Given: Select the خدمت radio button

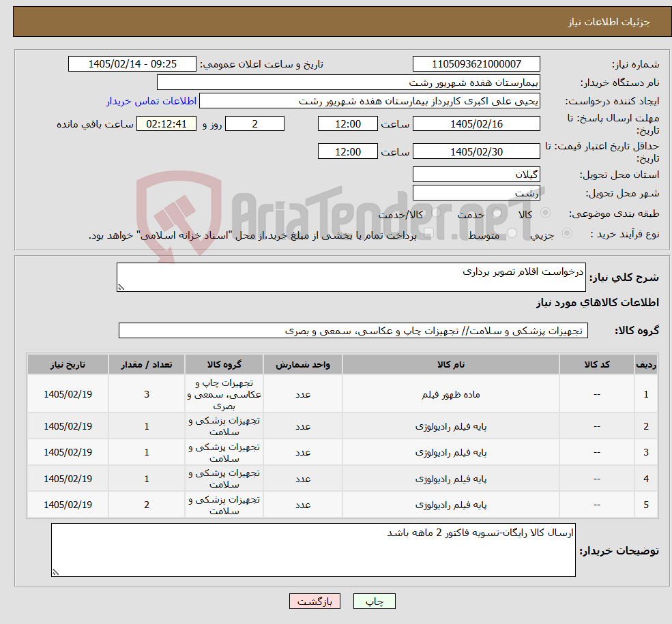Looking at the screenshot, I should [497, 212].
